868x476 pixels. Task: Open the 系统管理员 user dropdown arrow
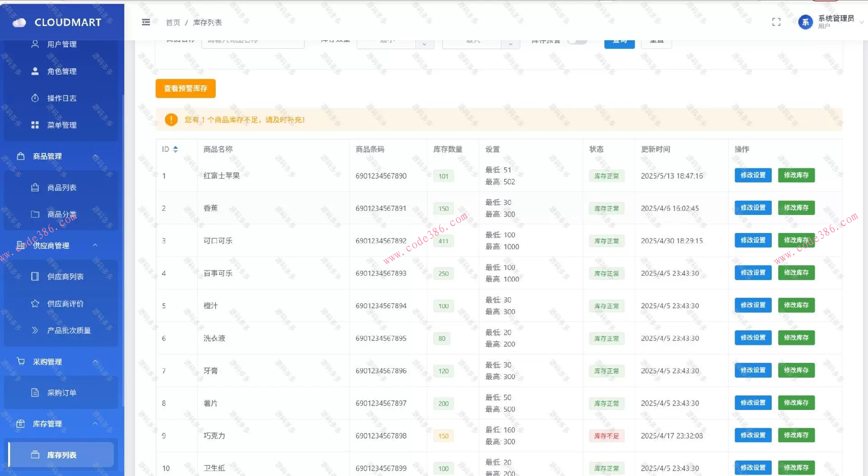pos(861,22)
